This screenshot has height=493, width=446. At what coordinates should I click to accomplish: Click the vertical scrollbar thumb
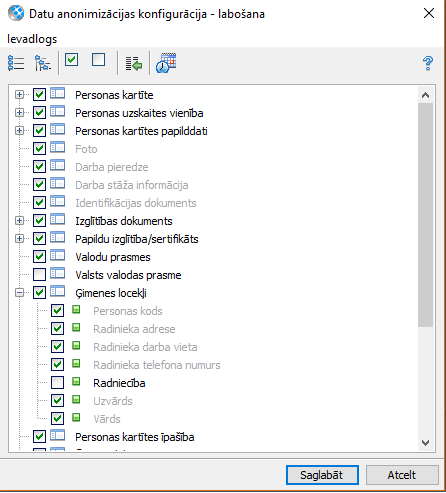425,215
